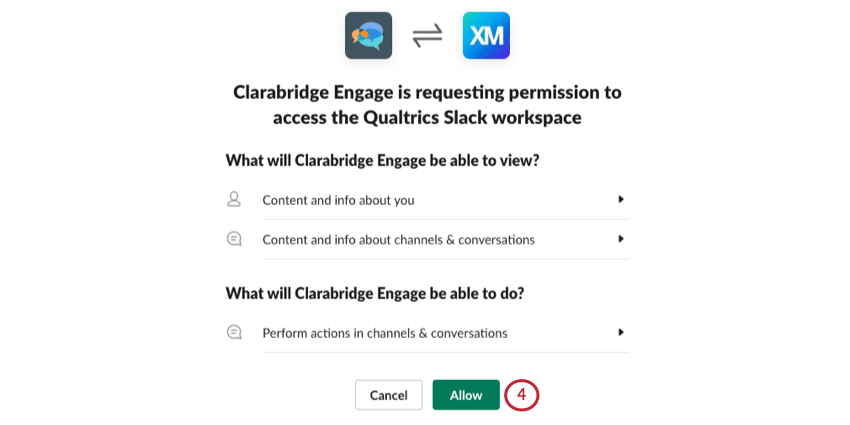Click the permission request title heading
The height and width of the screenshot is (425, 850).
pyautogui.click(x=427, y=104)
